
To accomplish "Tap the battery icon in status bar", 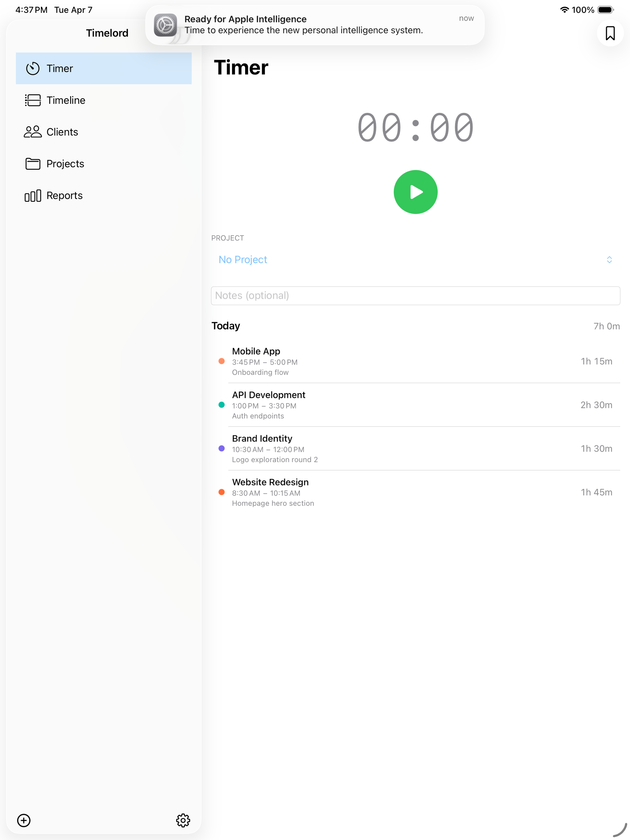I will 605,10.
